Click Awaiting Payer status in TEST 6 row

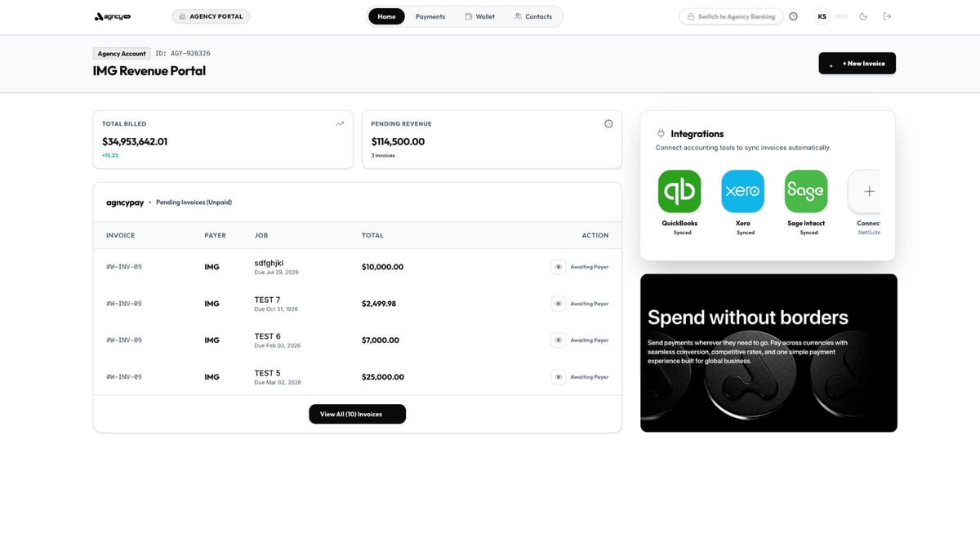coord(590,340)
